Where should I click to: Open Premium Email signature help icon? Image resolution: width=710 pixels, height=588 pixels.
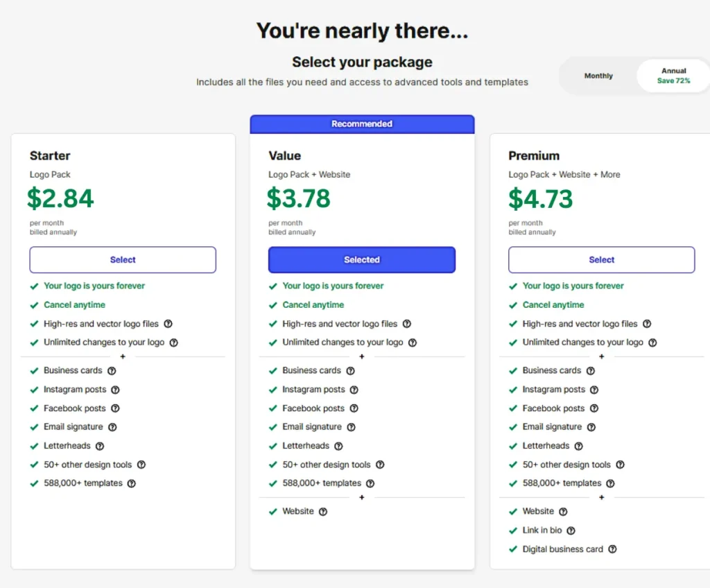tap(591, 427)
